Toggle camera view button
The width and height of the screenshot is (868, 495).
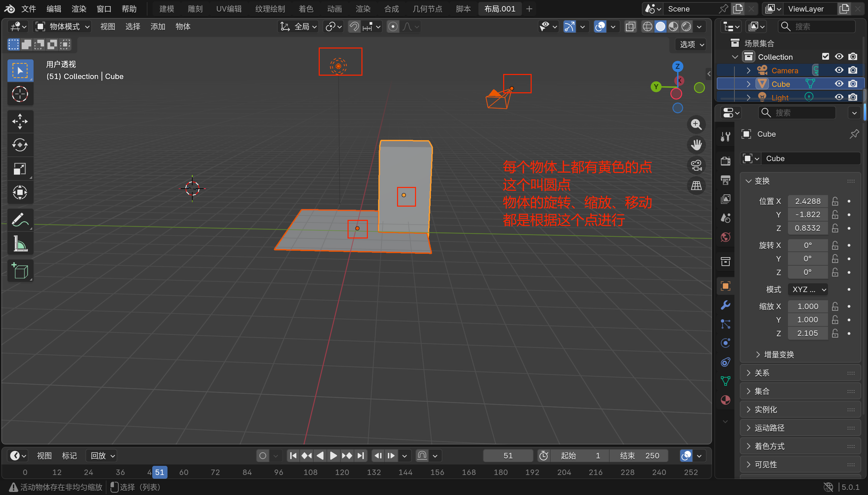696,166
